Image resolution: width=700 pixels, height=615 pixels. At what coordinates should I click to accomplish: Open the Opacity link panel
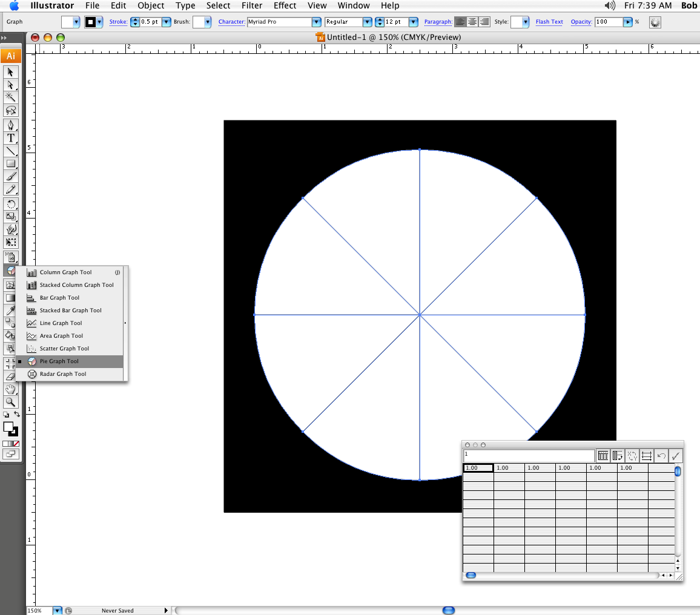click(x=581, y=22)
